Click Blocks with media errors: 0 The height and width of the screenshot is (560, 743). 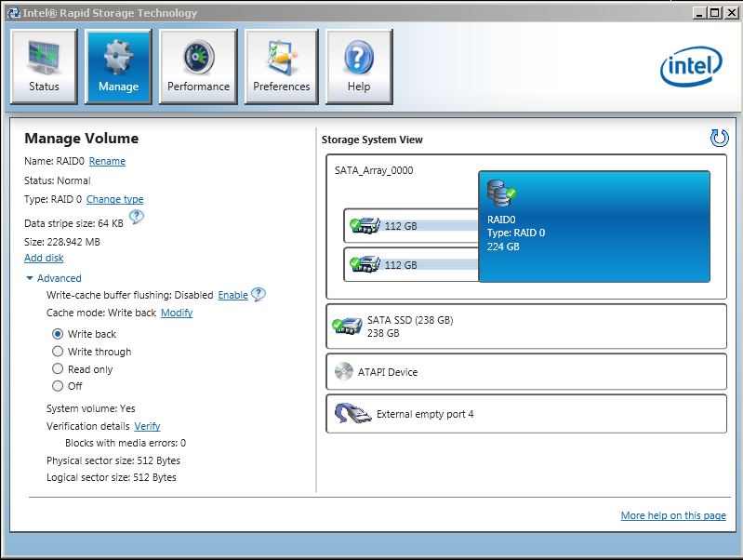126,443
